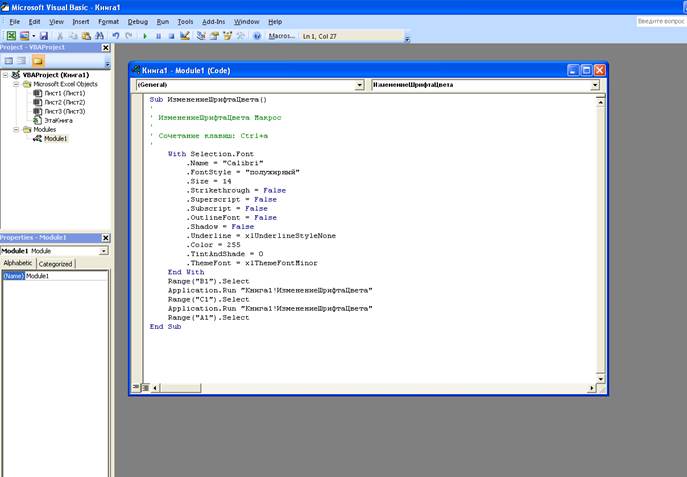
Task: Click the Cut scissors icon
Action: [60, 36]
